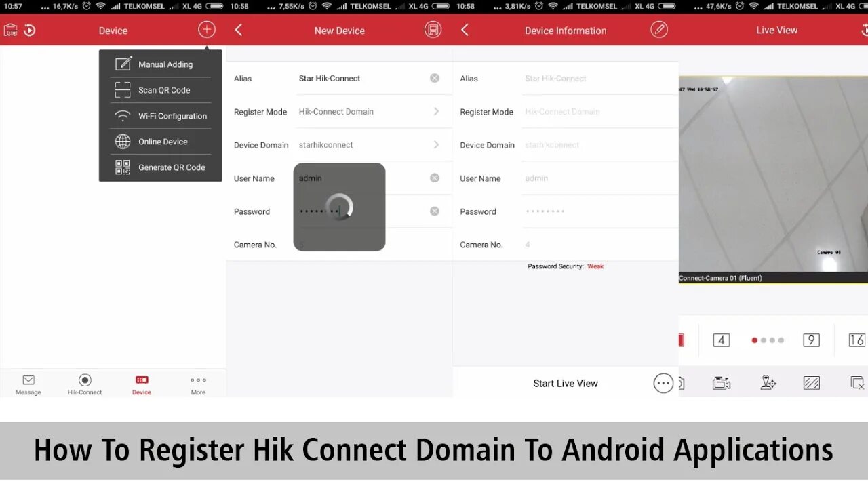Switch to the Hik-Connect bottom tab
Viewport: 868px width, 488px height.
(x=85, y=384)
